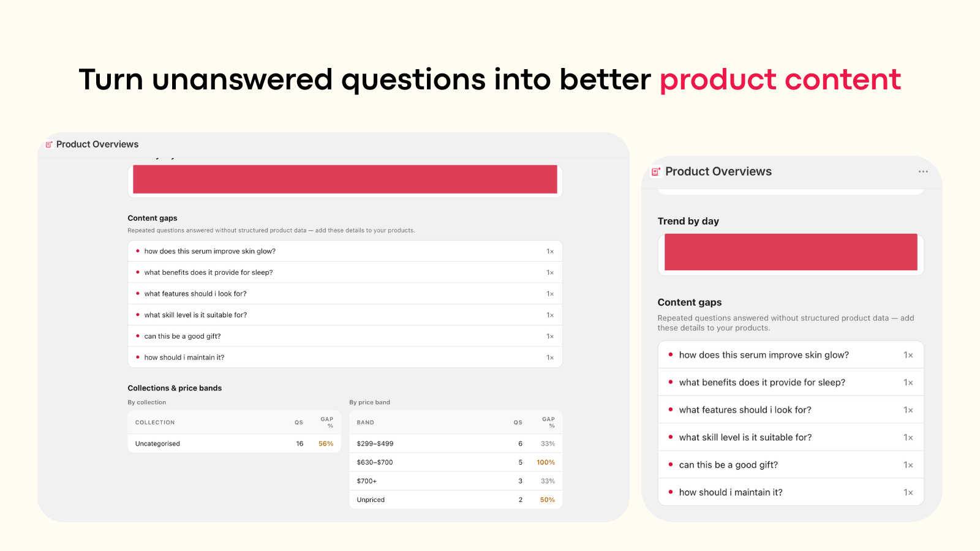Click the COLLECTION column header
980x551 pixels.
pos(155,422)
